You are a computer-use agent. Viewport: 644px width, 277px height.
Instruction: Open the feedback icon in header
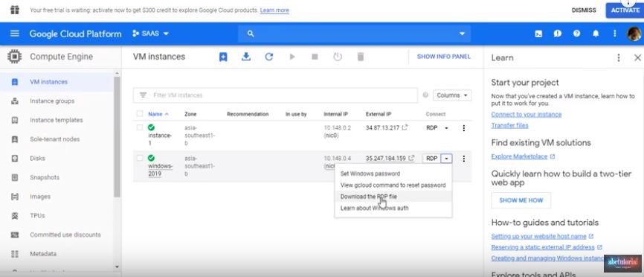click(557, 34)
